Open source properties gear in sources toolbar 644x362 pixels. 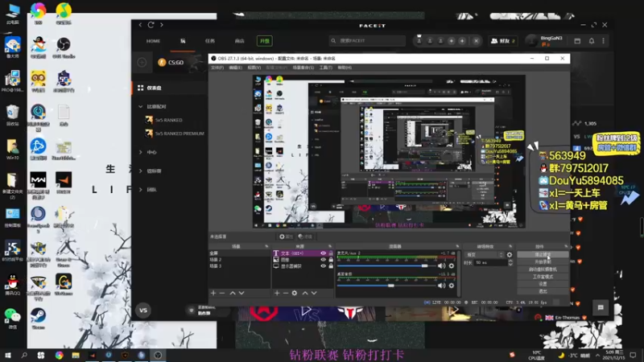click(295, 293)
